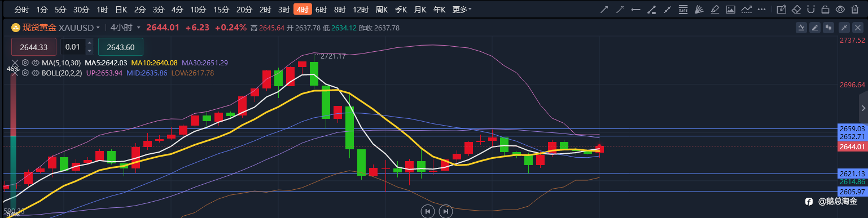Open BOLL(20,2,2) indicator settings
This screenshot has height=218, width=868.
point(25,73)
